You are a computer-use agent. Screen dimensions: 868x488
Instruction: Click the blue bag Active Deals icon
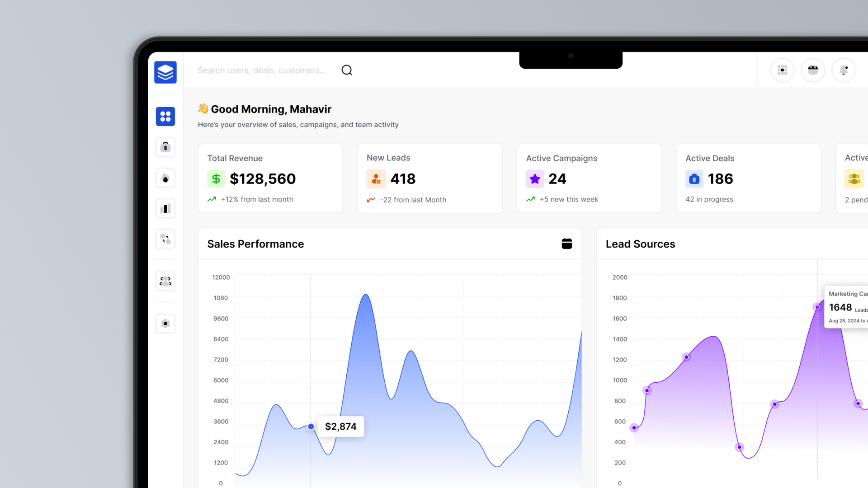click(694, 179)
